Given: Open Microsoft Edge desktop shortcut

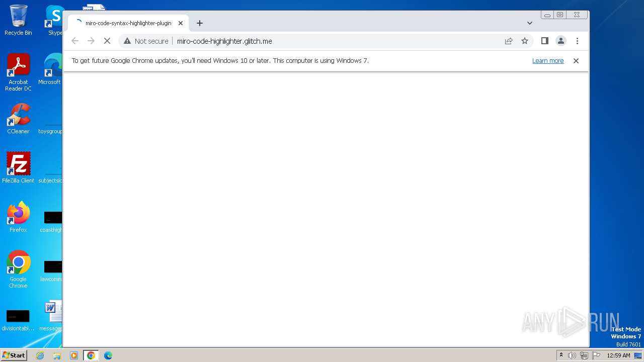Looking at the screenshot, I should tap(50, 69).
